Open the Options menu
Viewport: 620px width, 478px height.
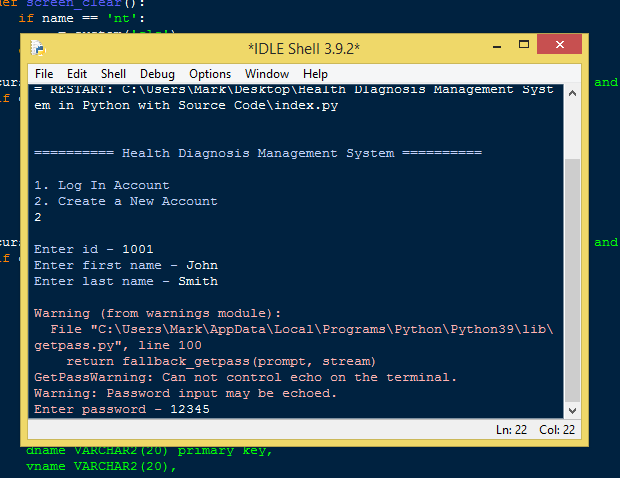[x=210, y=74]
